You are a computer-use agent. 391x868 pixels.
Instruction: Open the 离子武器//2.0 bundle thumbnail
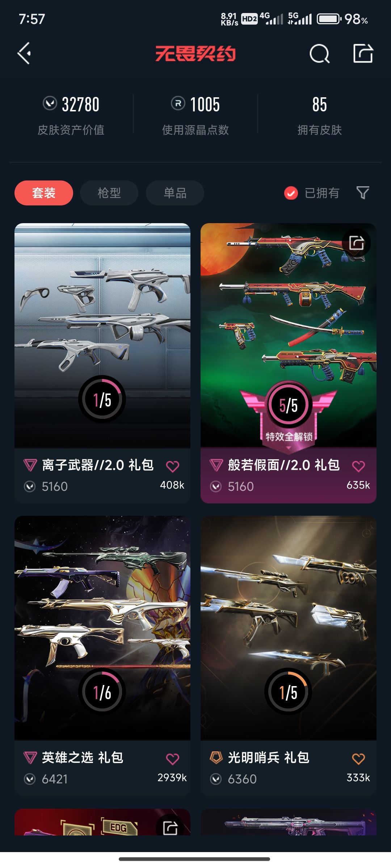click(x=102, y=336)
